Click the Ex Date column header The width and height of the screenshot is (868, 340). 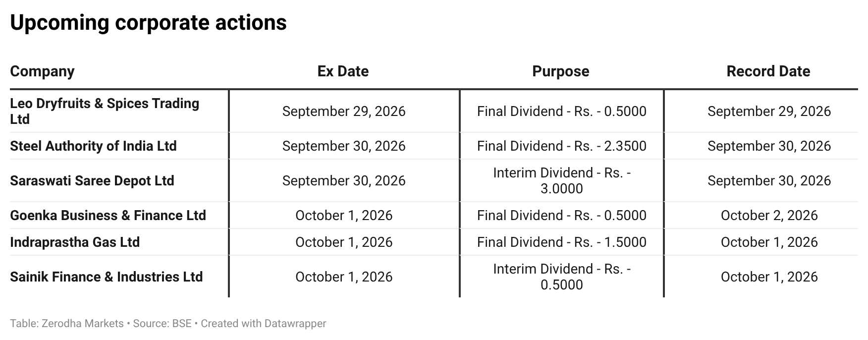[x=343, y=71]
